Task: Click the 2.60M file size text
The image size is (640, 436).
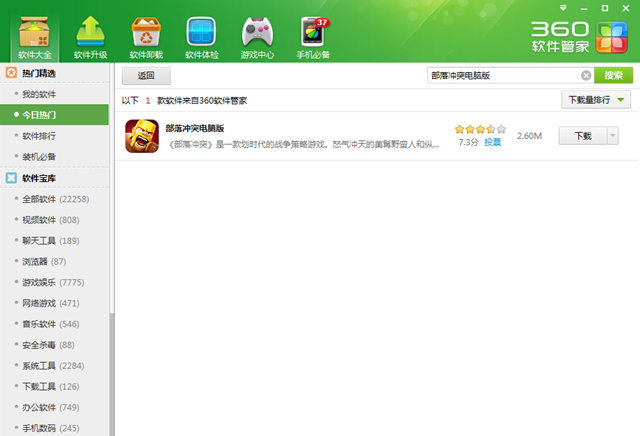Action: tap(529, 136)
